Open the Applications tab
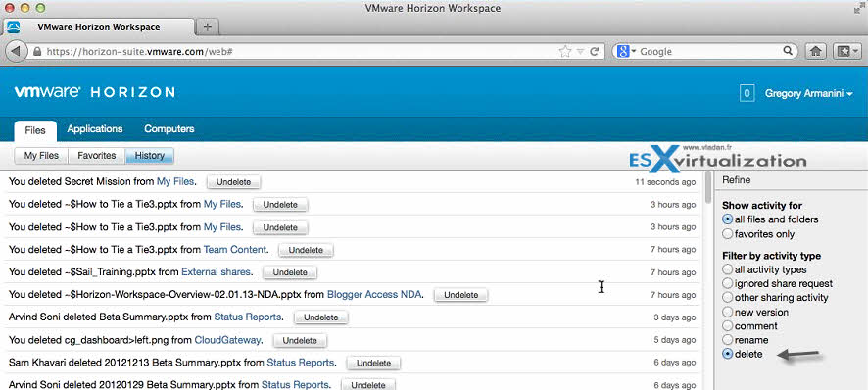This screenshot has width=868, height=390. (95, 129)
